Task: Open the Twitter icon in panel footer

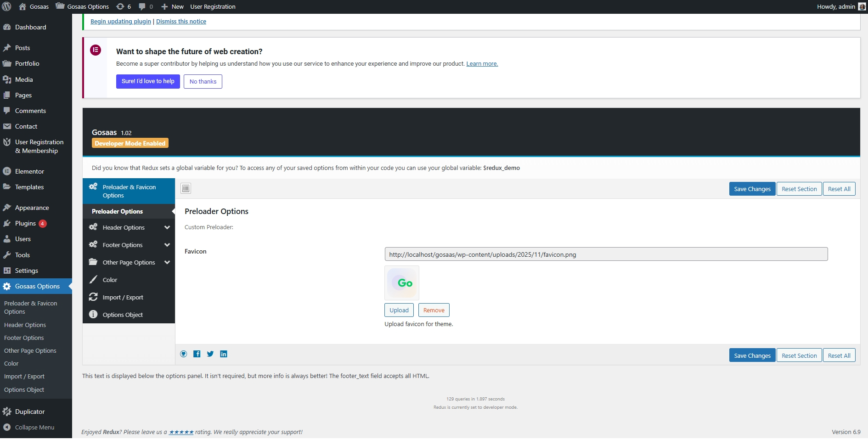Action: pyautogui.click(x=210, y=354)
